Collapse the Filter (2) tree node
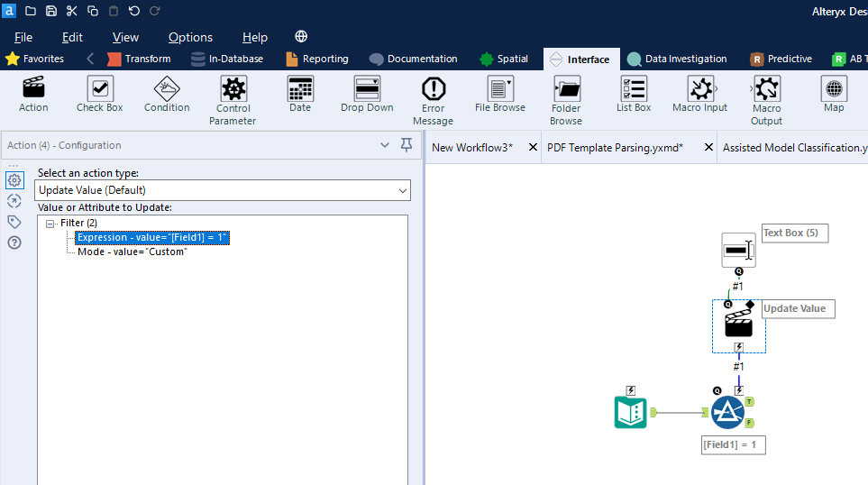 click(50, 224)
